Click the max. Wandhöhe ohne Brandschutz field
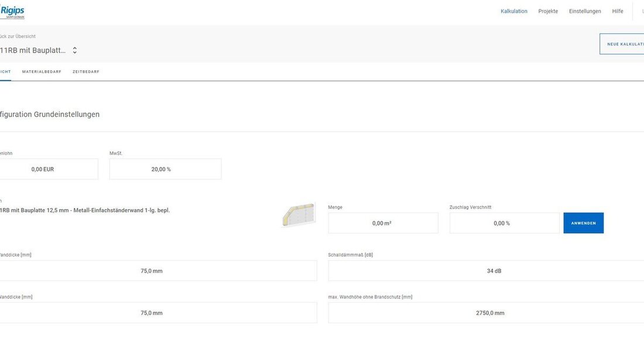This screenshot has width=644, height=338. (x=486, y=313)
